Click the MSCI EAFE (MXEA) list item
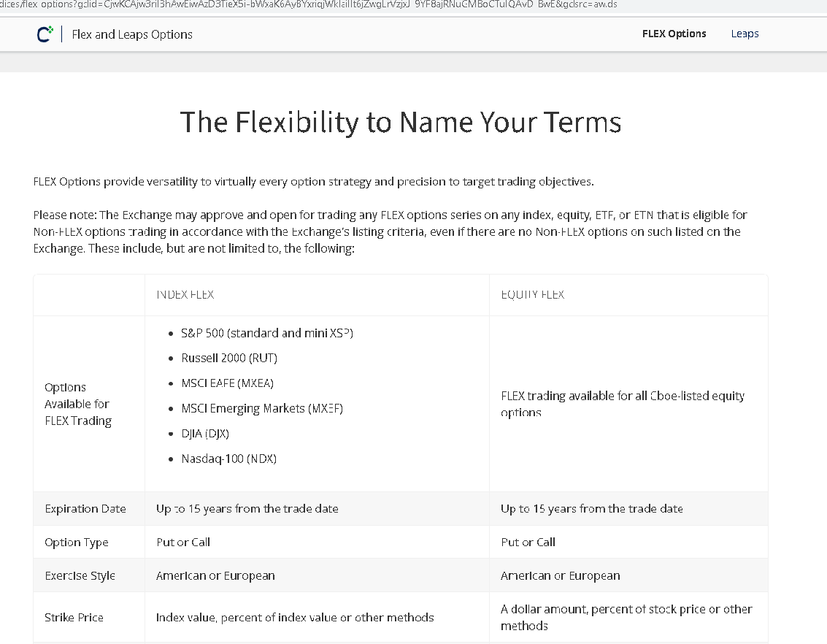The image size is (827, 644). [x=227, y=383]
